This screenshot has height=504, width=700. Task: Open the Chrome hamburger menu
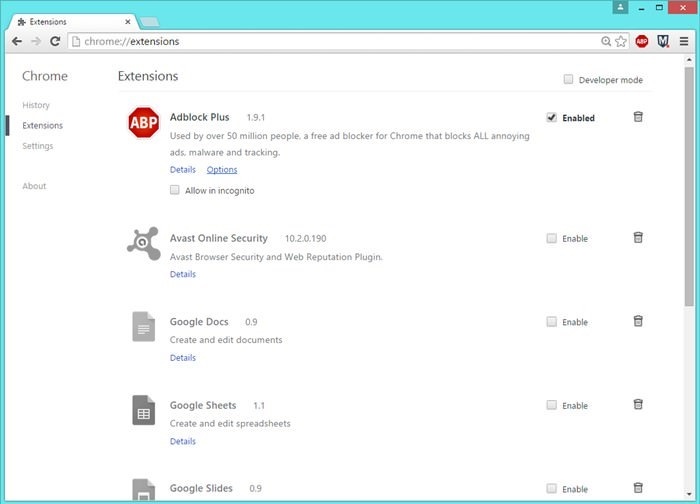pyautogui.click(x=682, y=41)
